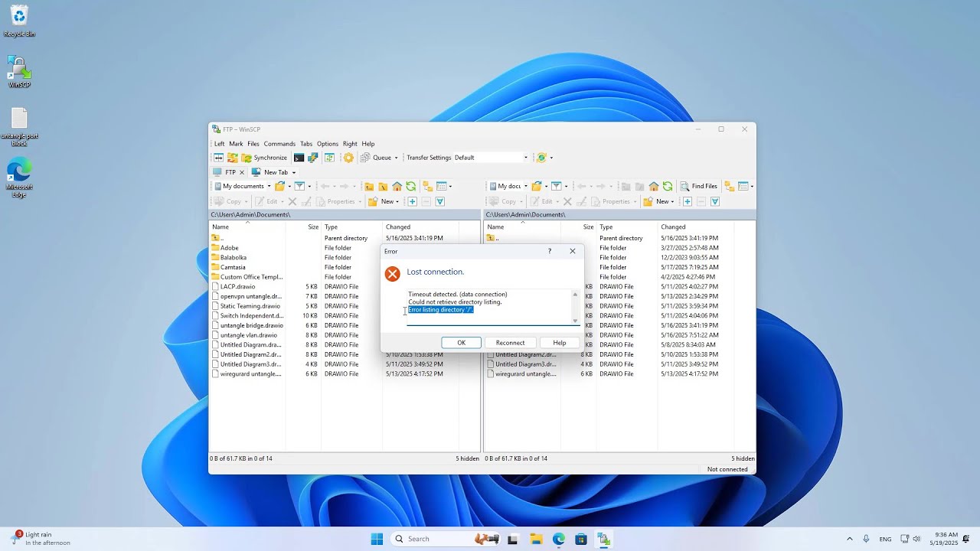Go to home directory in right panel

coord(654,186)
